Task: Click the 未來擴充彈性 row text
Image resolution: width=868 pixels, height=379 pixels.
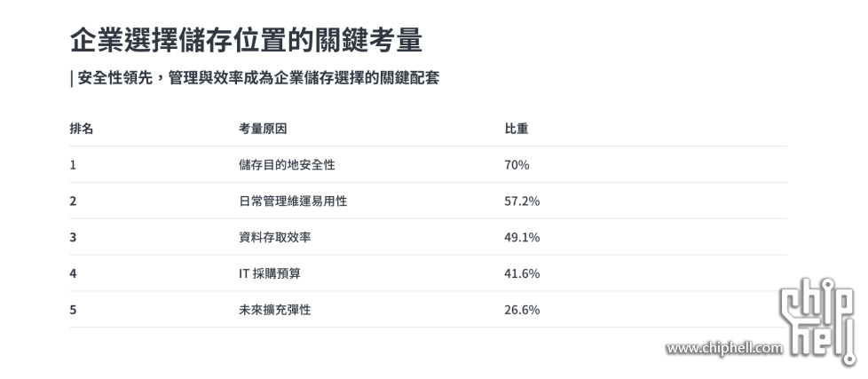Action: 275,310
